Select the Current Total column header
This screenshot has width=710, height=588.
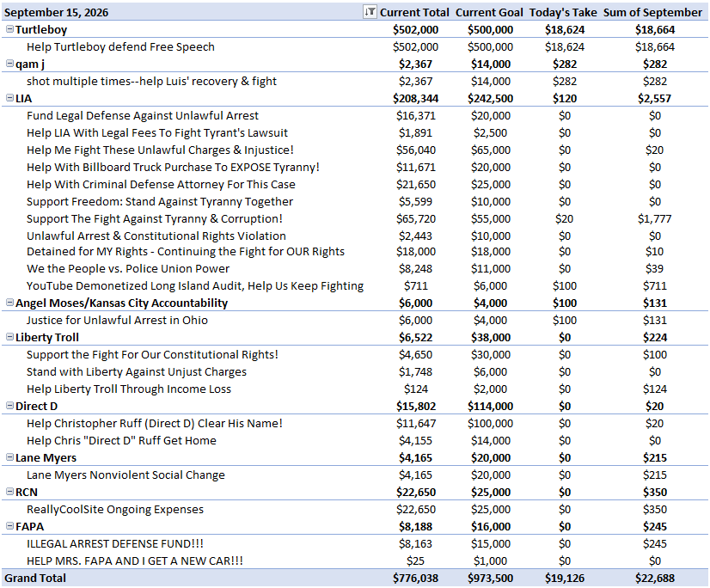point(414,12)
